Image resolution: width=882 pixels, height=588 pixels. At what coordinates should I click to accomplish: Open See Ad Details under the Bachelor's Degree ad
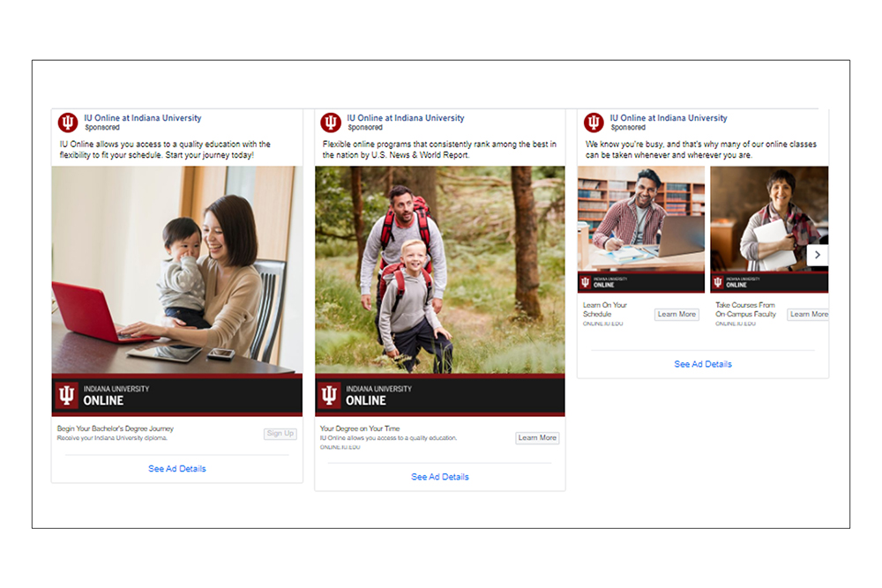click(x=177, y=469)
